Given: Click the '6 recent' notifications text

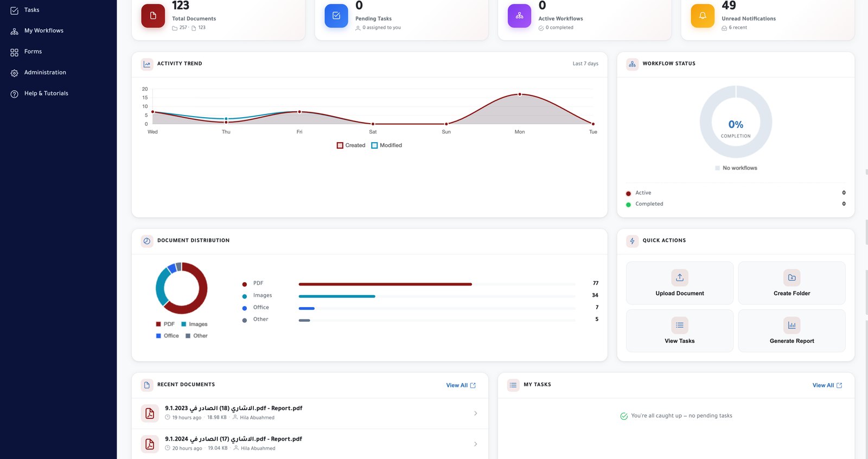Looking at the screenshot, I should tap(738, 28).
